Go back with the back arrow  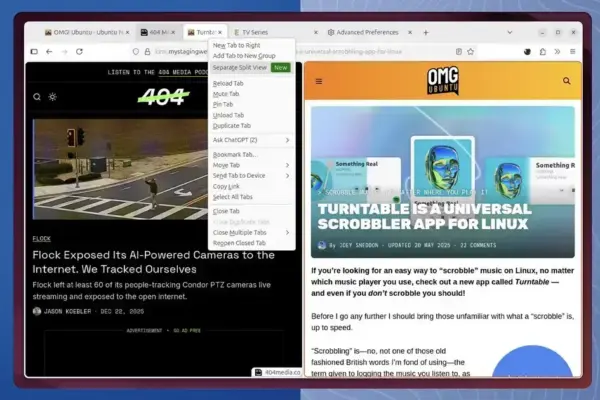point(49,51)
